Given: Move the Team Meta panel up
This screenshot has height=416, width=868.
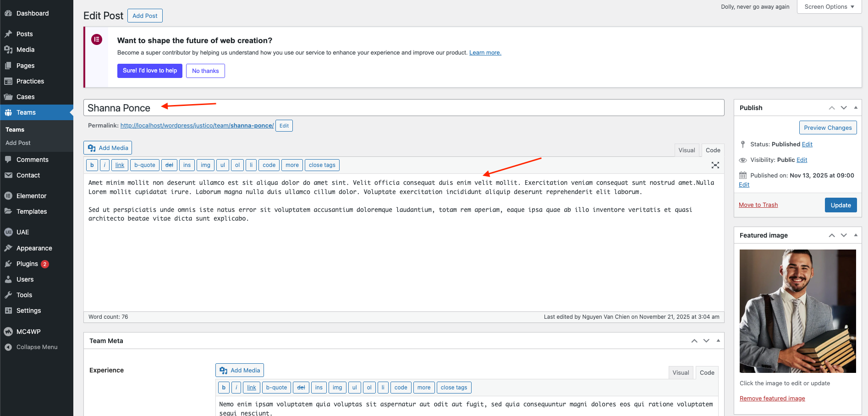Looking at the screenshot, I should 694,341.
